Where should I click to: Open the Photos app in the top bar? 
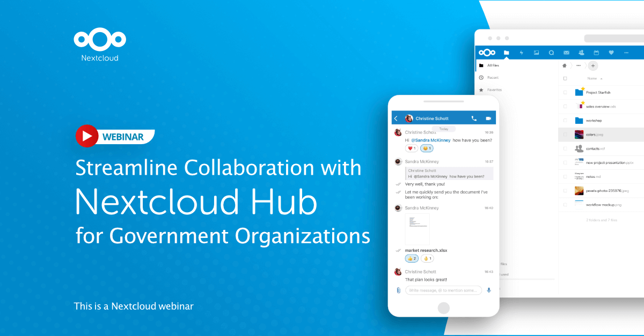536,53
